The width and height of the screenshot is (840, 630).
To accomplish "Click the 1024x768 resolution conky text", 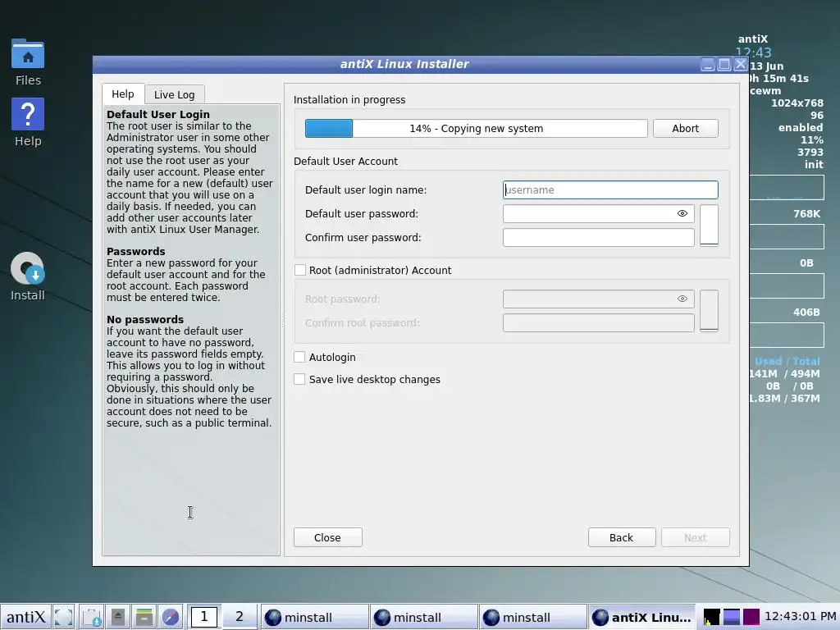I will 797,103.
